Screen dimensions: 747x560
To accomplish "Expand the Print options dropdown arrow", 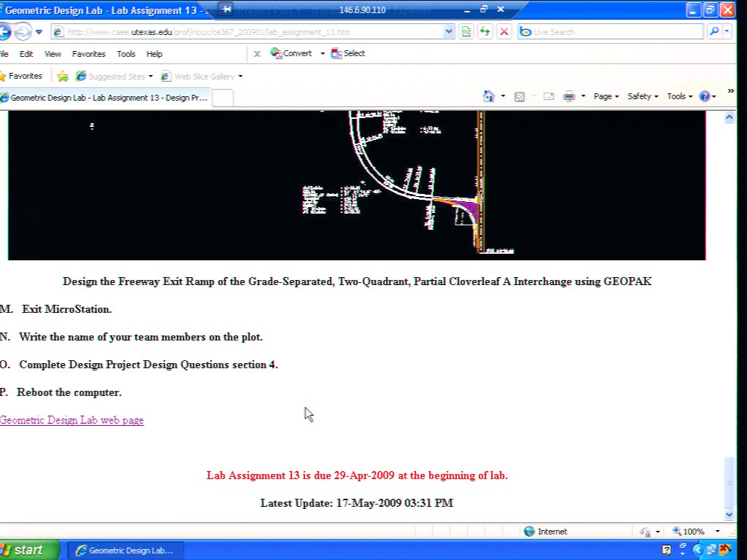I will [x=583, y=96].
